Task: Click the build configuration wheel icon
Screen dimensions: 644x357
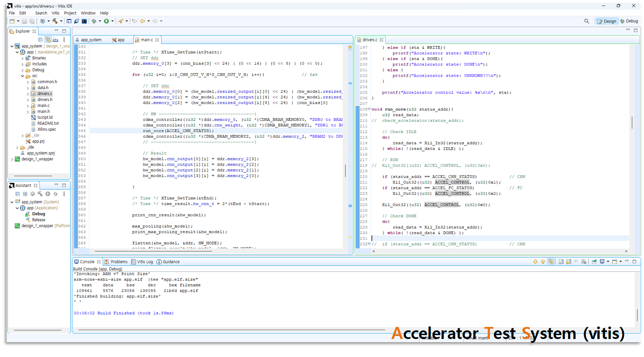Action: (x=43, y=21)
